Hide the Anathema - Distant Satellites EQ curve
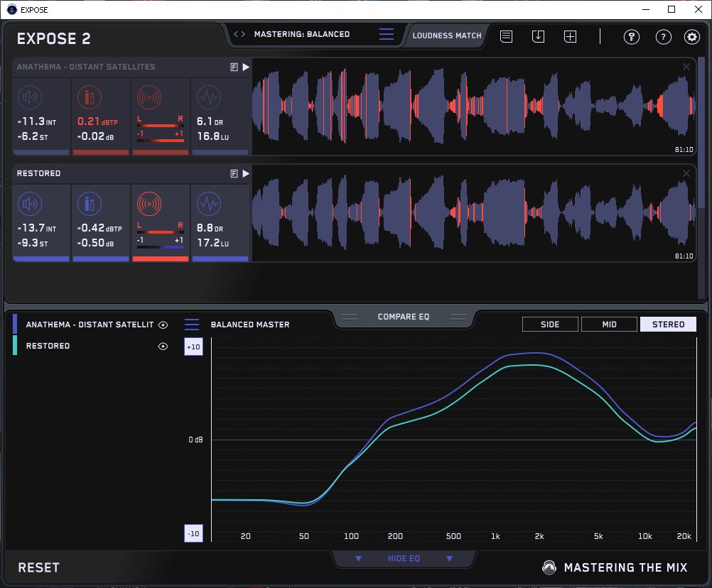The width and height of the screenshot is (712, 588). pos(163,325)
